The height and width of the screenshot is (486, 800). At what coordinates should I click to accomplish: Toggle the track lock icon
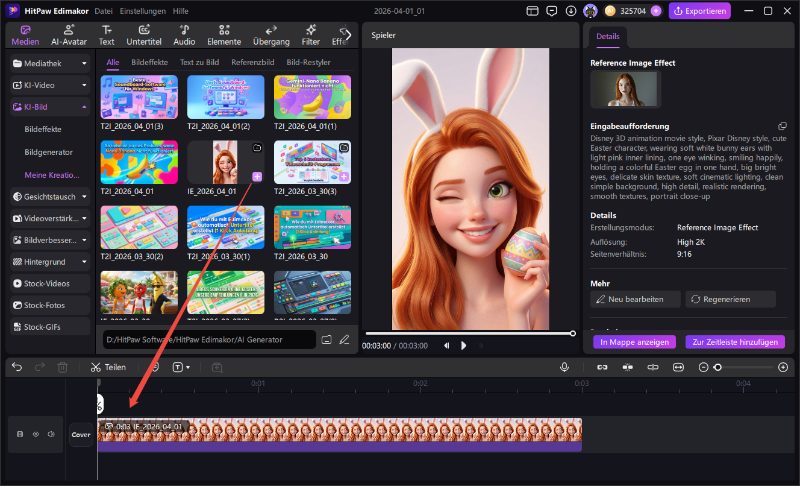tap(20, 434)
